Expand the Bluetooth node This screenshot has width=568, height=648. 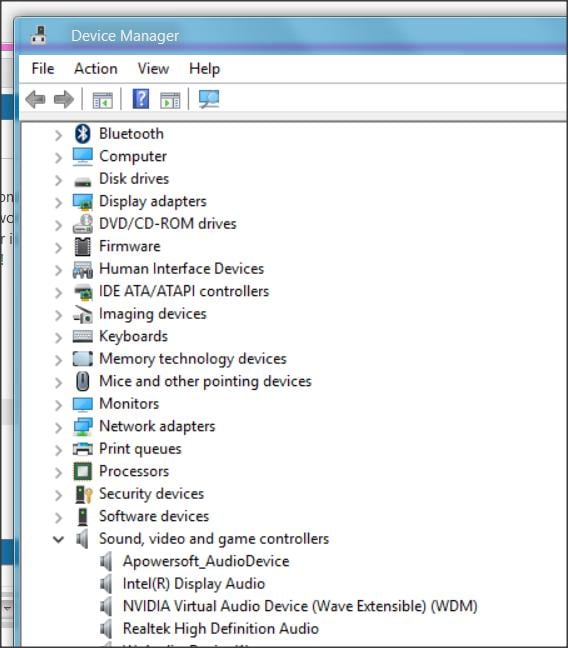(59, 135)
